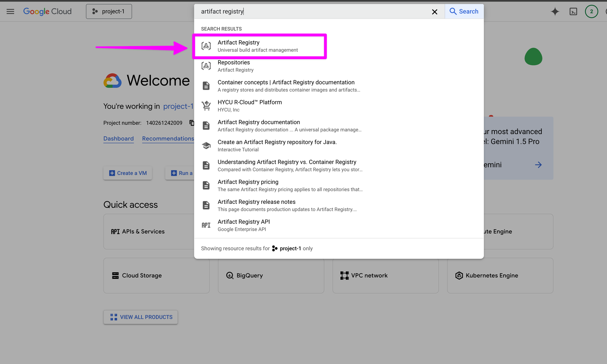Click Artifact Registry result icon

point(206,46)
